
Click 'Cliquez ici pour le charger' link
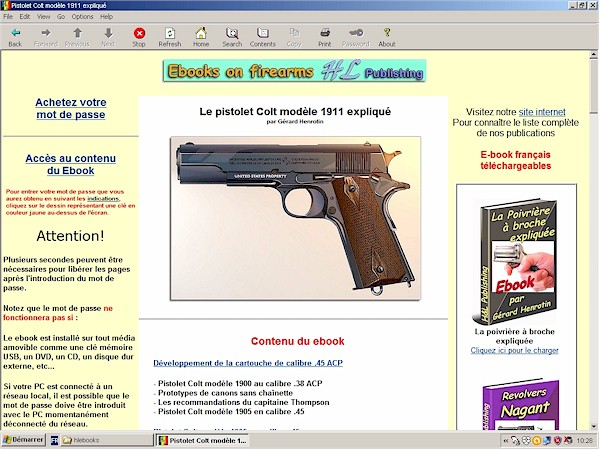click(514, 350)
